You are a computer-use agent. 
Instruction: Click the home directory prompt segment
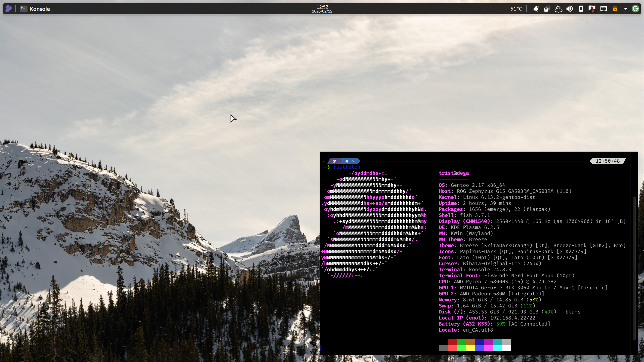pos(350,161)
